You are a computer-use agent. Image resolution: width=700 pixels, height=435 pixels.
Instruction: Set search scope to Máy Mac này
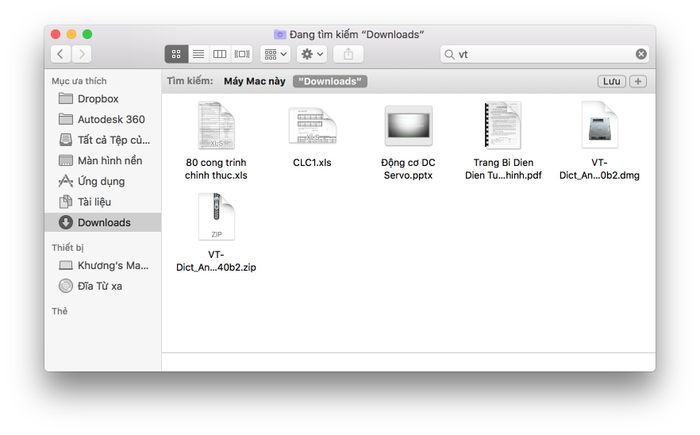(253, 81)
